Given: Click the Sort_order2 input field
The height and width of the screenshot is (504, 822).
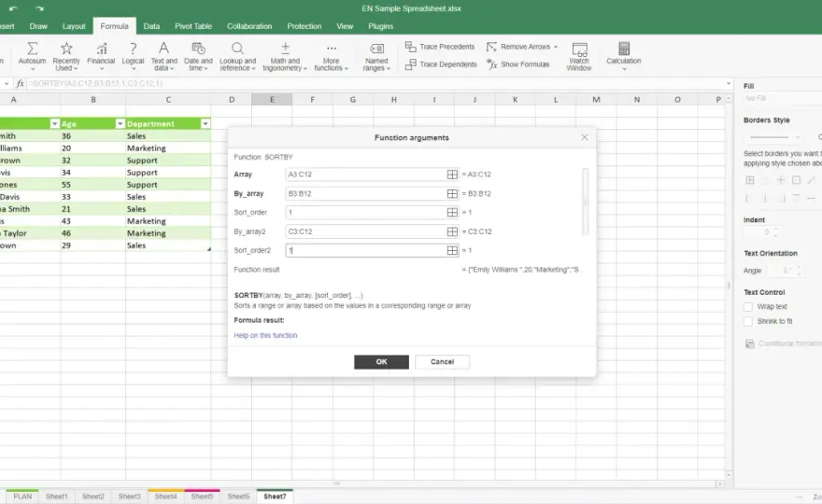Looking at the screenshot, I should point(366,250).
